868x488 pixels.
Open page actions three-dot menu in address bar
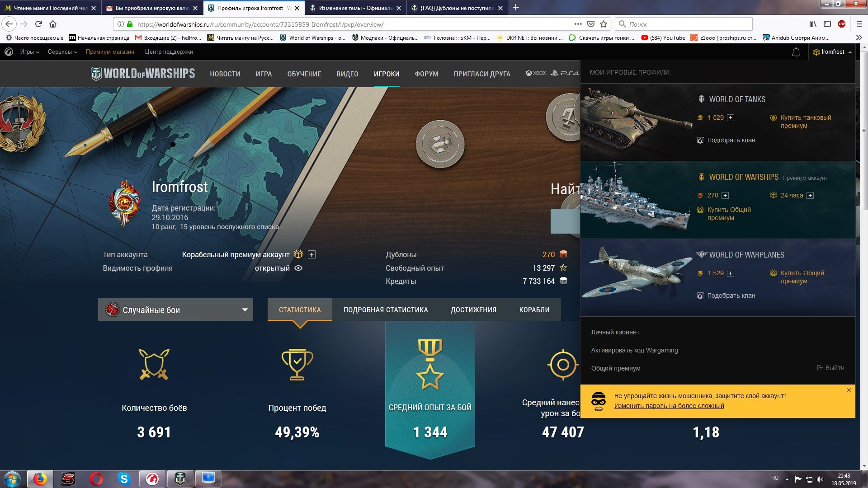point(578,24)
